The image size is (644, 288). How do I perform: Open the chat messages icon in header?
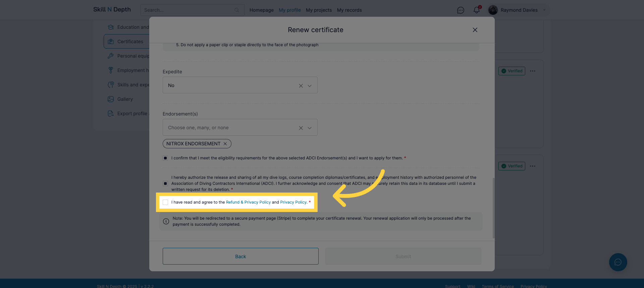pos(461,10)
